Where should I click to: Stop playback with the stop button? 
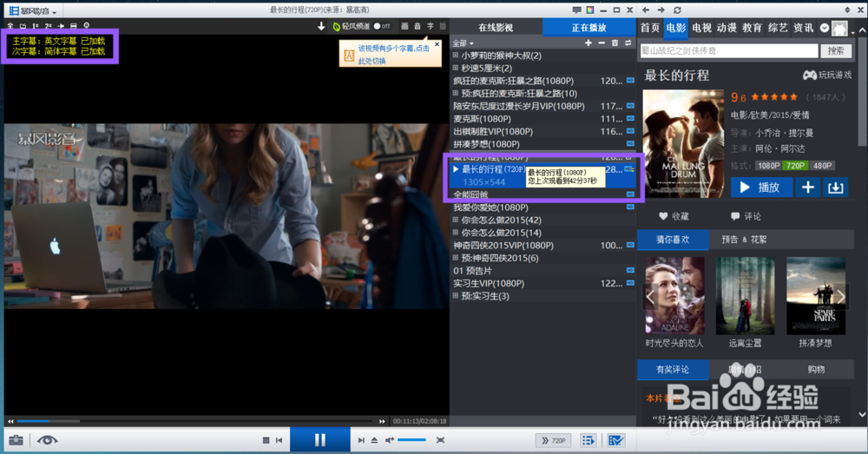click(266, 440)
